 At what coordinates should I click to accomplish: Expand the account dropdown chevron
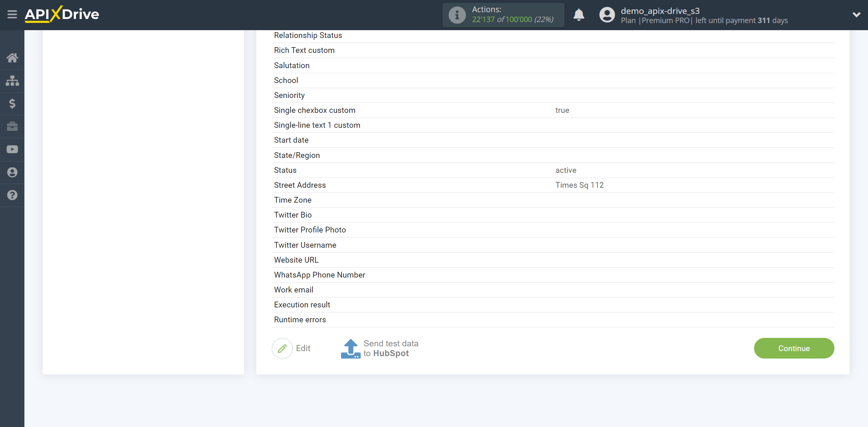(x=856, y=15)
